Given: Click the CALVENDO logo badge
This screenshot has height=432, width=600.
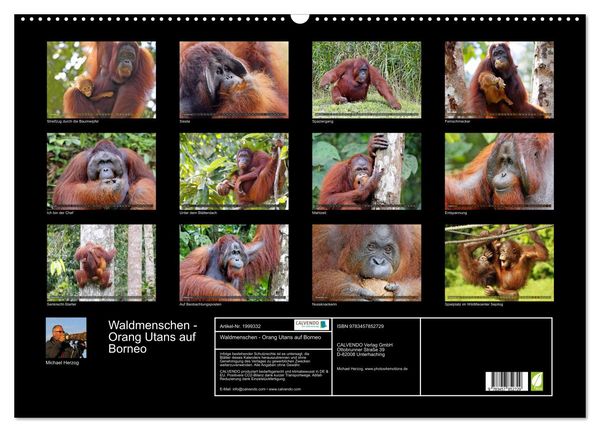Looking at the screenshot, I should pos(311,324).
